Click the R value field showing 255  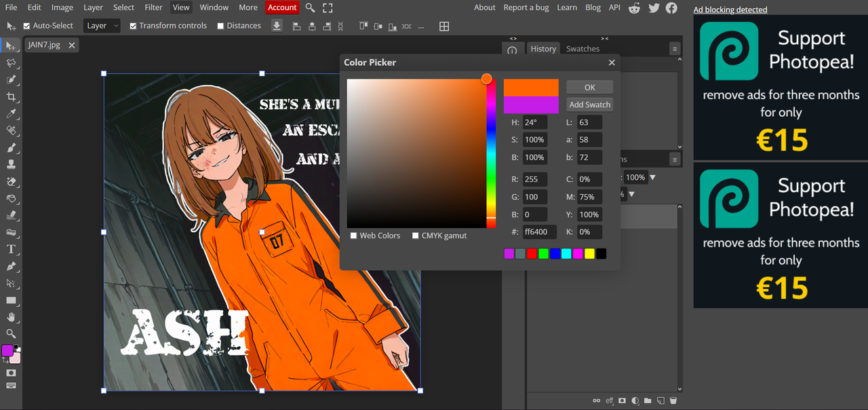(535, 179)
